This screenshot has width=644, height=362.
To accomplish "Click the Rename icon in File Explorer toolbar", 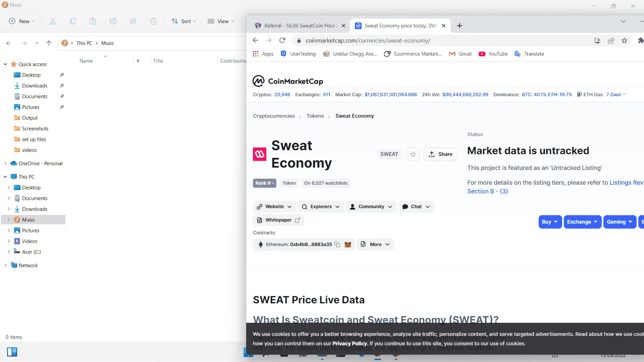I will pyautogui.click(x=113, y=21).
